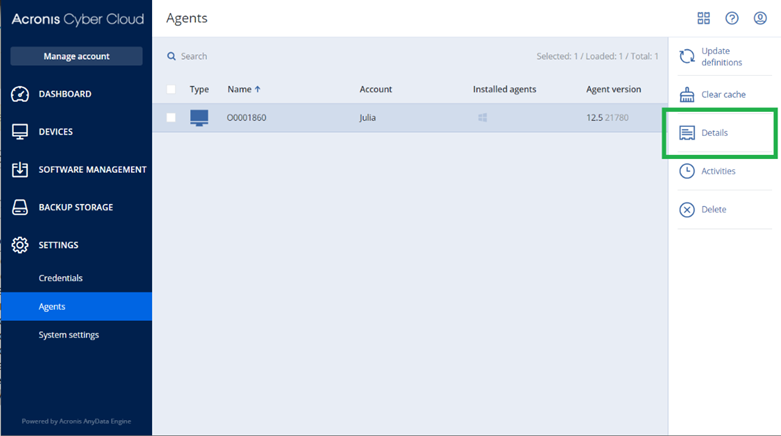Viewport: 781px width, 436px height.
Task: Open Backup Storage section
Action: click(x=76, y=207)
